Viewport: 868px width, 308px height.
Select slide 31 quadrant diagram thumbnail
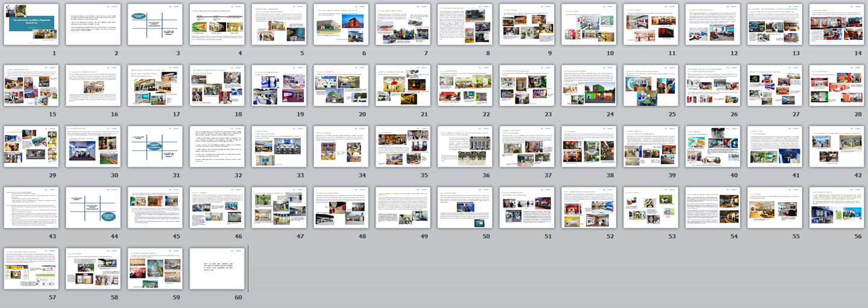tap(156, 146)
